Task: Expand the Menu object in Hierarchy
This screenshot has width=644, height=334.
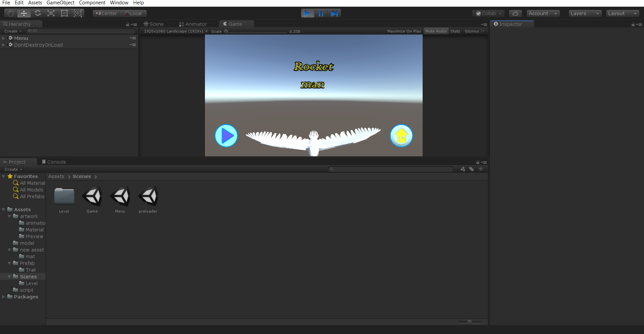Action: [3, 38]
